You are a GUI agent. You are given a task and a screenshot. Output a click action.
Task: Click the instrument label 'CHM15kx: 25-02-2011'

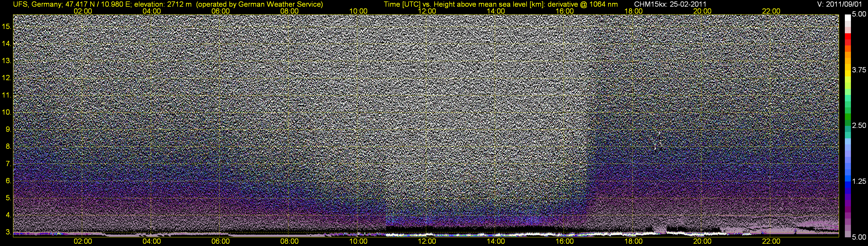pos(670,4)
